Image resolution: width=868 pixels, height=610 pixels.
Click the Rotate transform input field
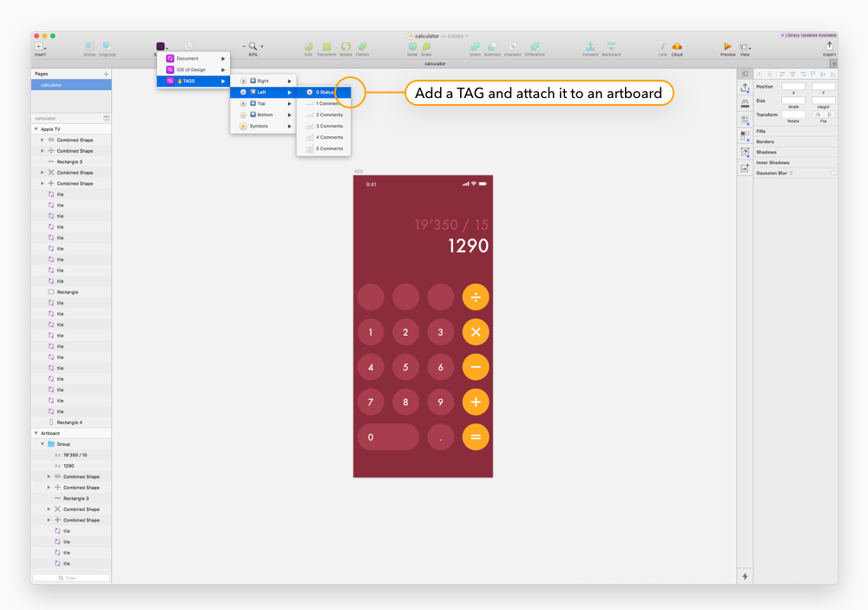pyautogui.click(x=793, y=115)
